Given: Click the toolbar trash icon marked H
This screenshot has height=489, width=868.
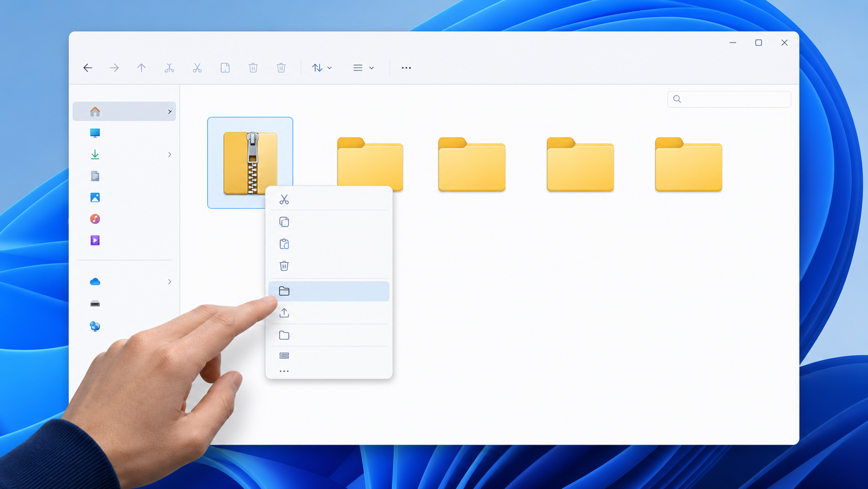Looking at the screenshot, I should tap(253, 68).
